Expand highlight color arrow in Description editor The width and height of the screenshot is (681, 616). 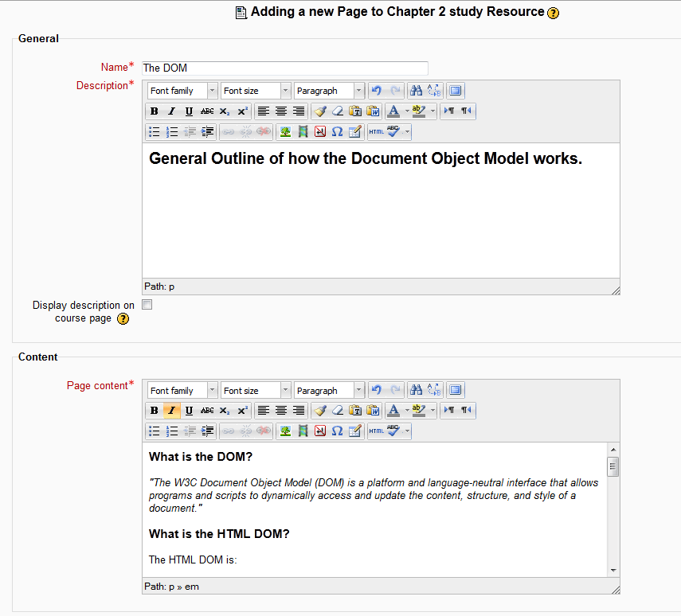[432, 111]
